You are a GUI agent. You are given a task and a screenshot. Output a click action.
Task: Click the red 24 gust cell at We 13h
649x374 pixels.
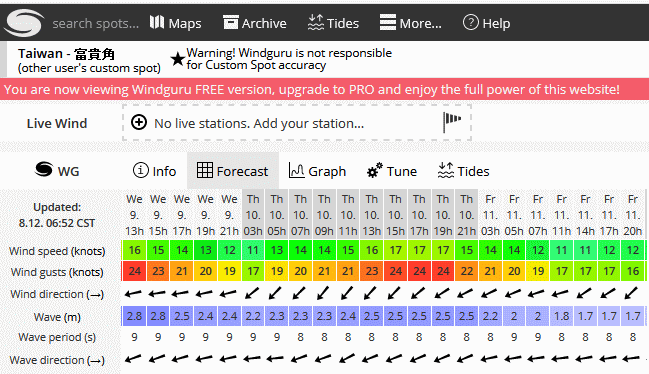point(134,271)
